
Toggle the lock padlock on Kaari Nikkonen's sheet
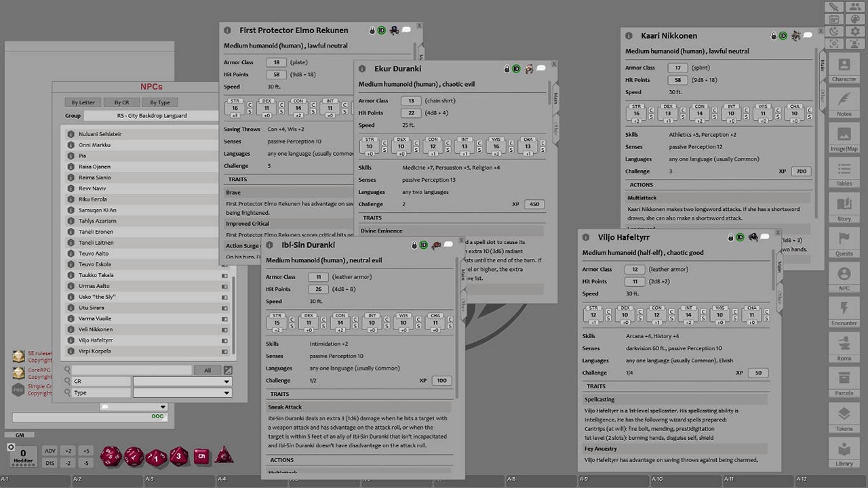click(x=774, y=36)
